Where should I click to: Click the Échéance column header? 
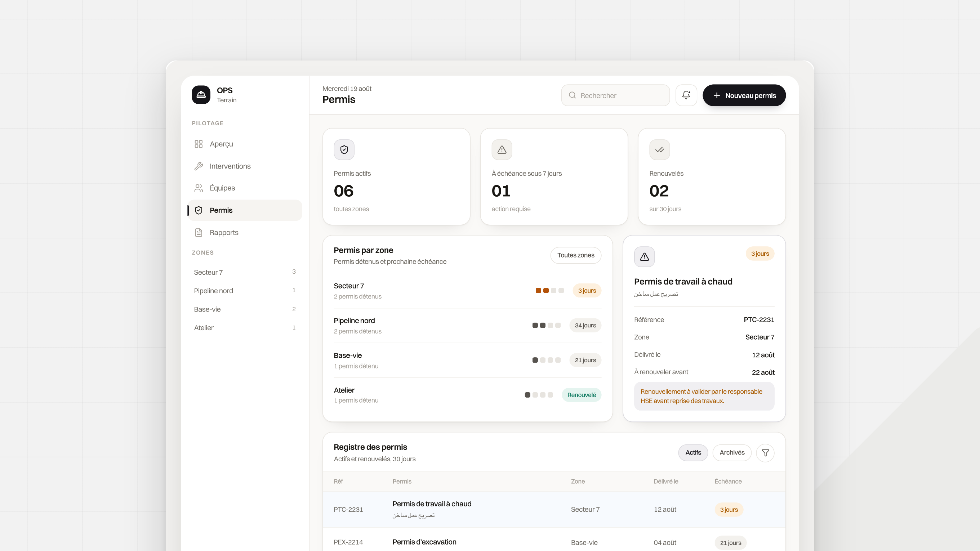[728, 481]
